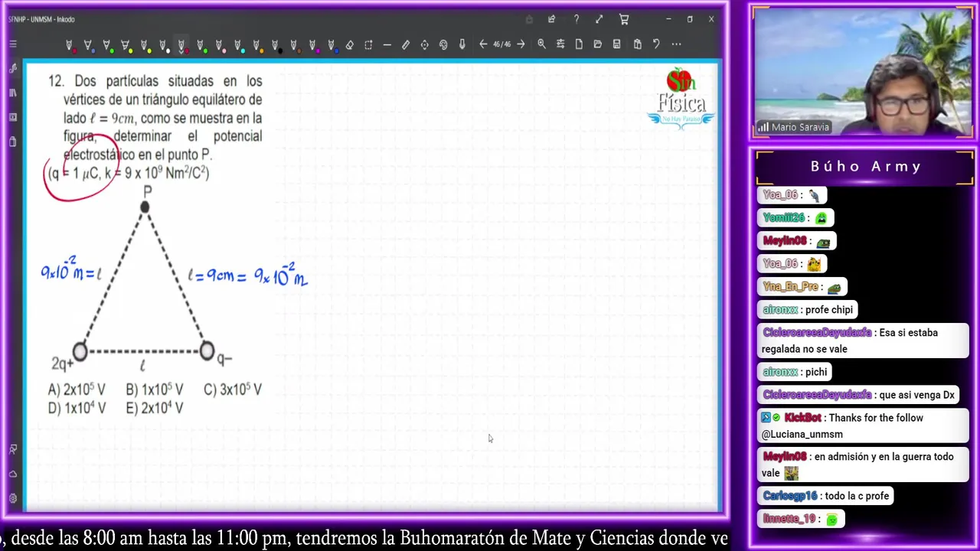
Task: Open the sidebar clipboard icon
Action: click(13, 142)
